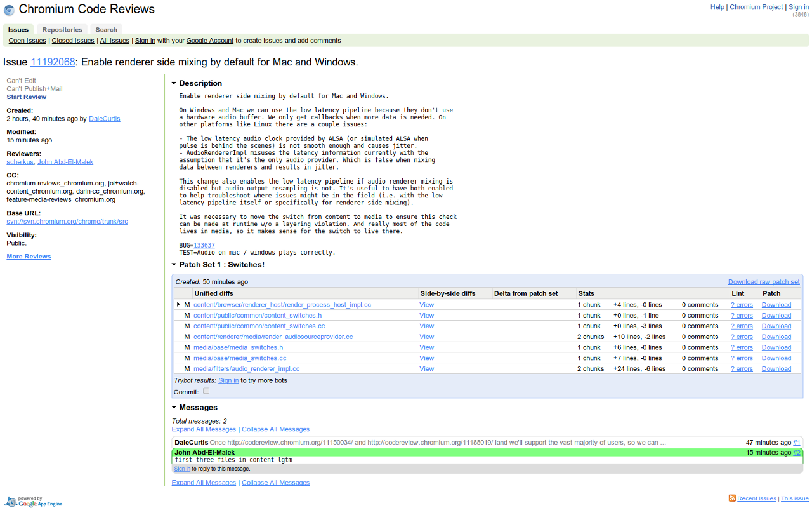View side-by-side diff for media_switches.h
Viewport: 812px width, 508px height.
point(426,347)
